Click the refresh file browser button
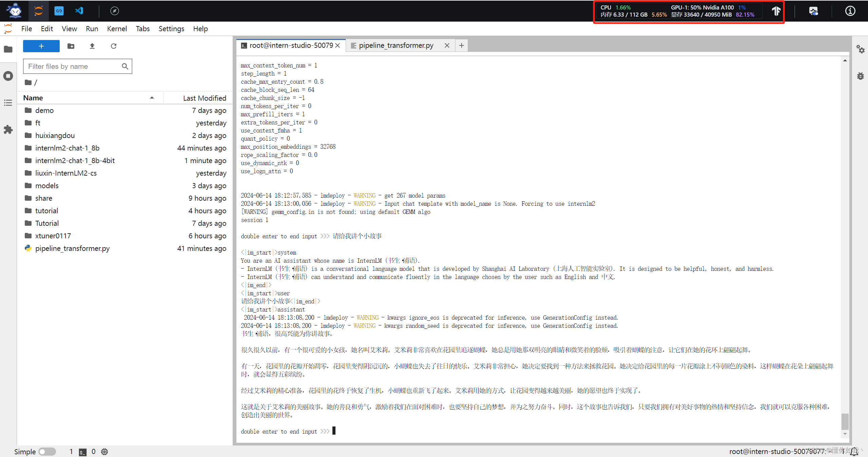Screen dimensions: 868x457 (x=114, y=46)
